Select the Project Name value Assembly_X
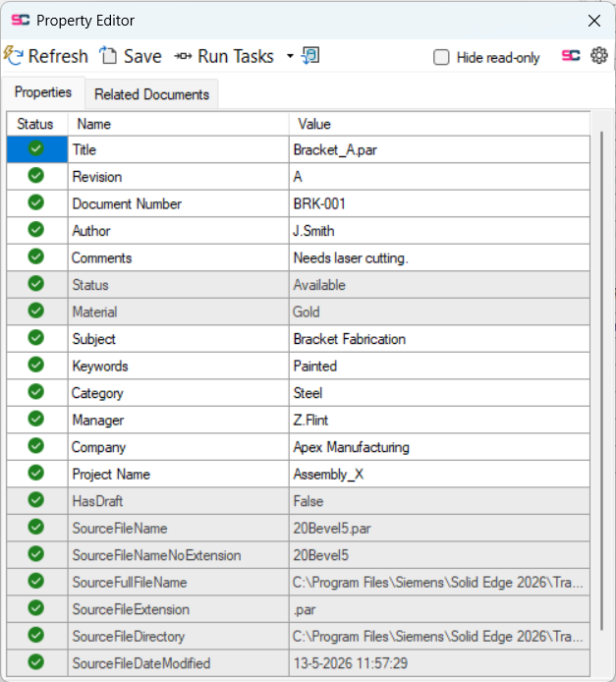Image resolution: width=616 pixels, height=682 pixels. click(439, 474)
